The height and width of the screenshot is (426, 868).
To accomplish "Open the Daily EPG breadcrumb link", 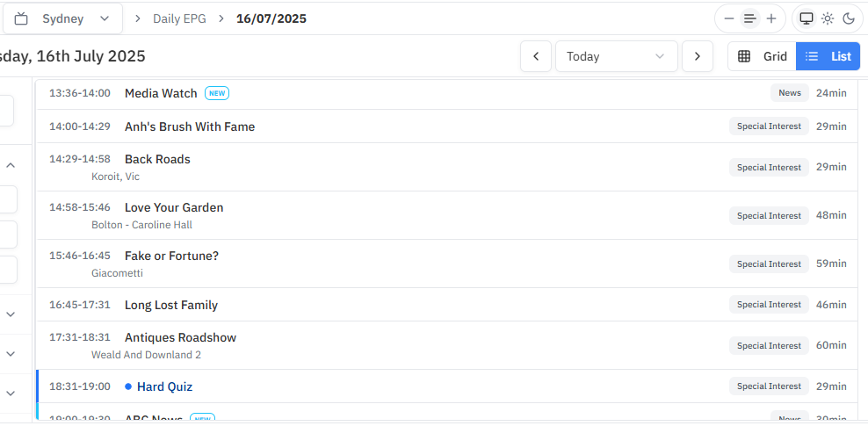I will (179, 18).
